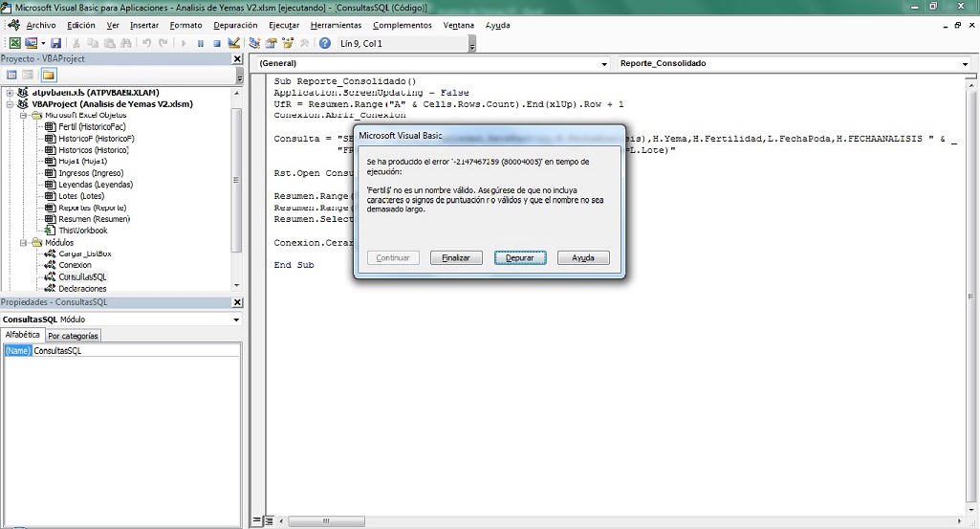Viewport: 980px width, 529px height.
Task: Click the (Name) ConsultasSQL property value field
Action: pyautogui.click(x=137, y=351)
